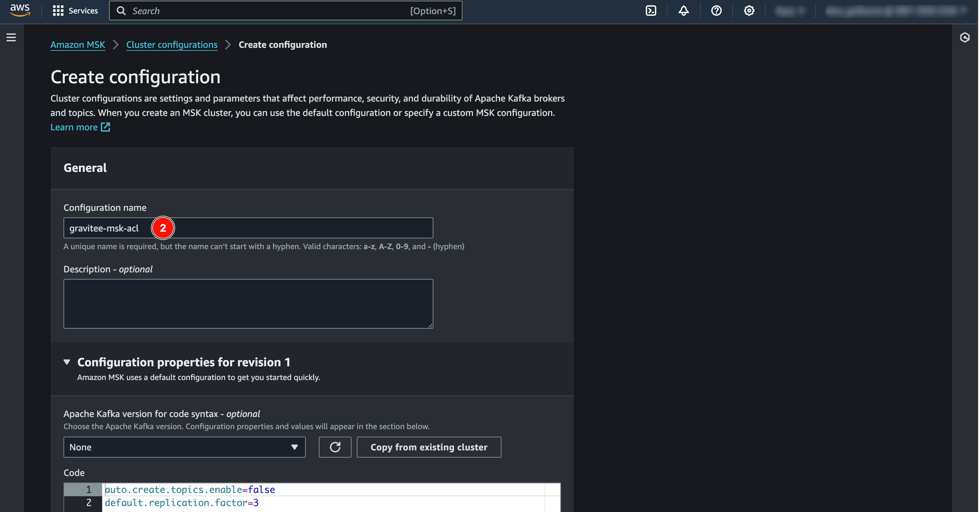Click the Cluster configurations breadcrumb
Image resolution: width=980 pixels, height=512 pixels.
[172, 44]
